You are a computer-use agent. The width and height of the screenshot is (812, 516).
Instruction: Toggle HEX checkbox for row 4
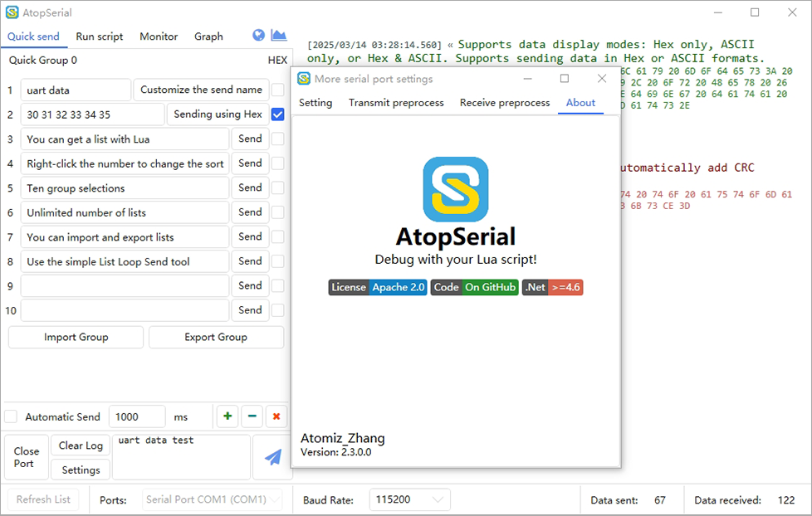tap(278, 163)
